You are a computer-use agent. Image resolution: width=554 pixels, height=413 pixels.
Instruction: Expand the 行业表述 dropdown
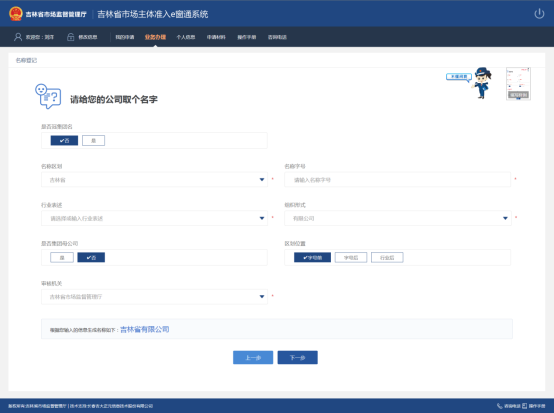coord(154,218)
